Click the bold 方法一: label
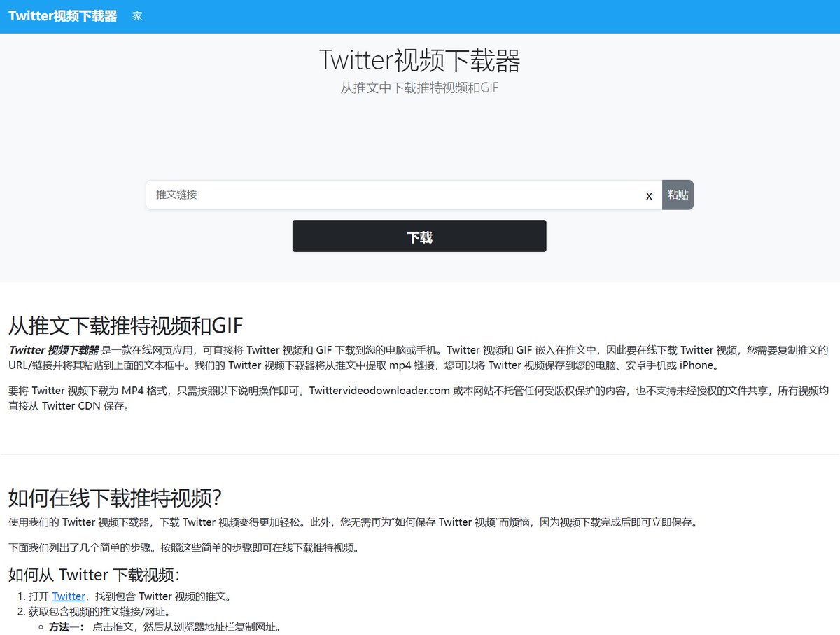This screenshot has width=840, height=635. pyautogui.click(x=66, y=627)
